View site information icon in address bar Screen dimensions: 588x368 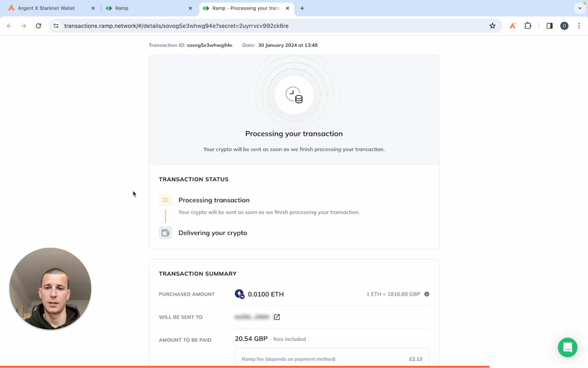click(x=56, y=26)
